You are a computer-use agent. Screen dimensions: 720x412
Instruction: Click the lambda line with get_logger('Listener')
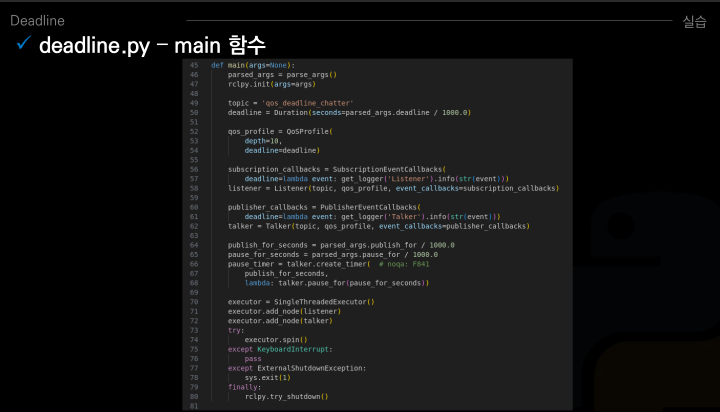[x=376, y=179]
